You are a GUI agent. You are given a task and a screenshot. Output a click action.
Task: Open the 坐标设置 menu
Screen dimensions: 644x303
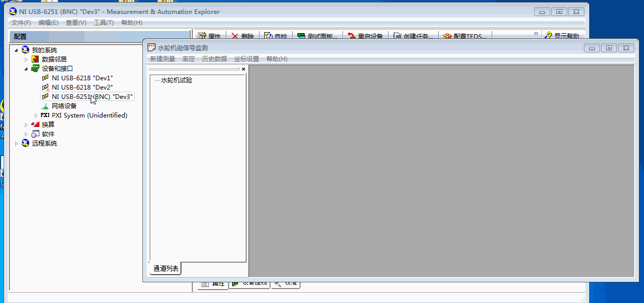[x=247, y=59]
